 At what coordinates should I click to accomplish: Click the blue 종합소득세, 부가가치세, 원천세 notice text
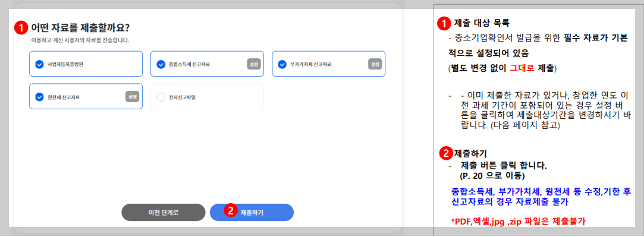[x=541, y=197]
